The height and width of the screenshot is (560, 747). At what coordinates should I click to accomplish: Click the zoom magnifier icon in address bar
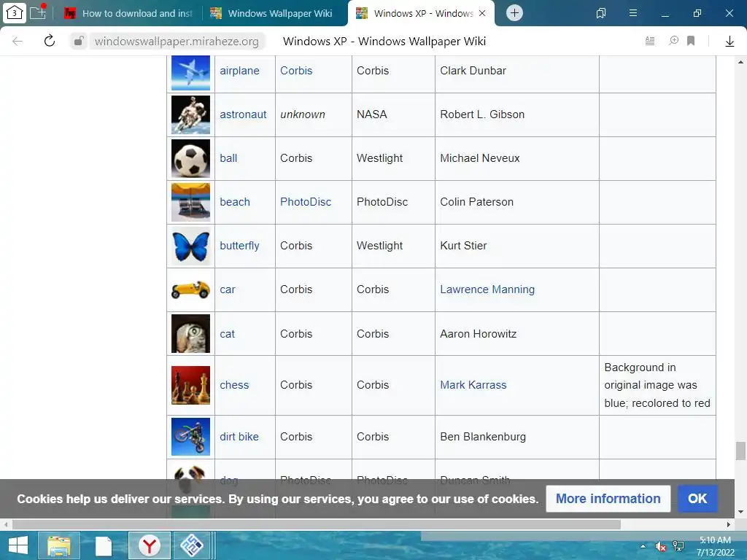click(x=673, y=41)
